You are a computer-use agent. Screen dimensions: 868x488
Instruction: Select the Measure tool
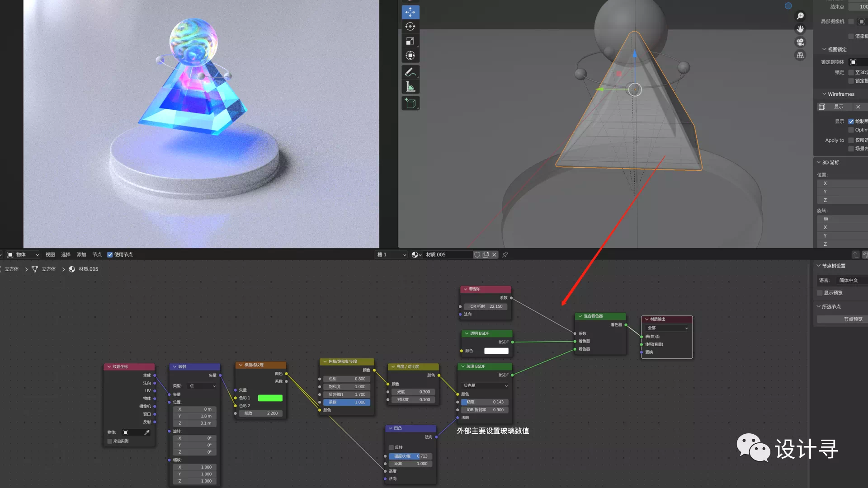[410, 87]
